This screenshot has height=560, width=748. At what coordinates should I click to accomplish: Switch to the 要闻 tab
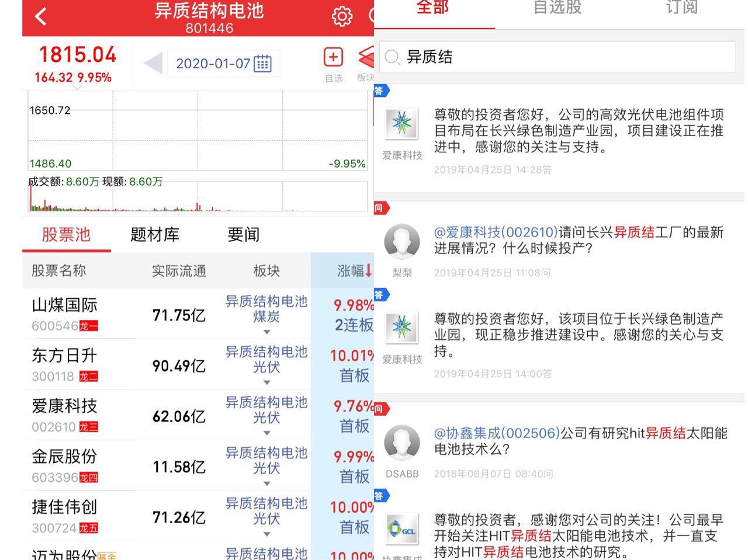[x=244, y=235]
